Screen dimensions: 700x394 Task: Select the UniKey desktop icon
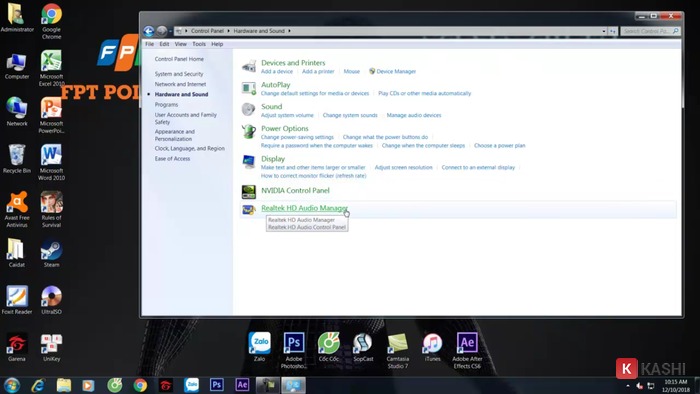tap(51, 347)
